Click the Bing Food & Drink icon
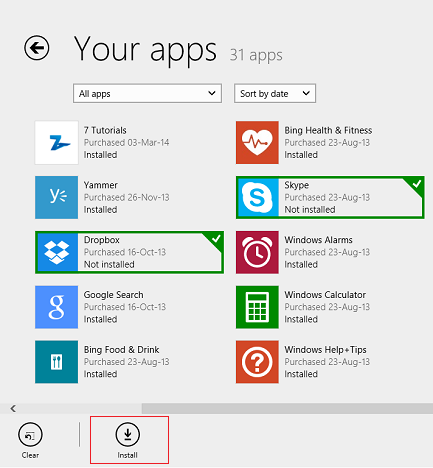Image resolution: width=433 pixels, height=468 pixels. click(57, 362)
